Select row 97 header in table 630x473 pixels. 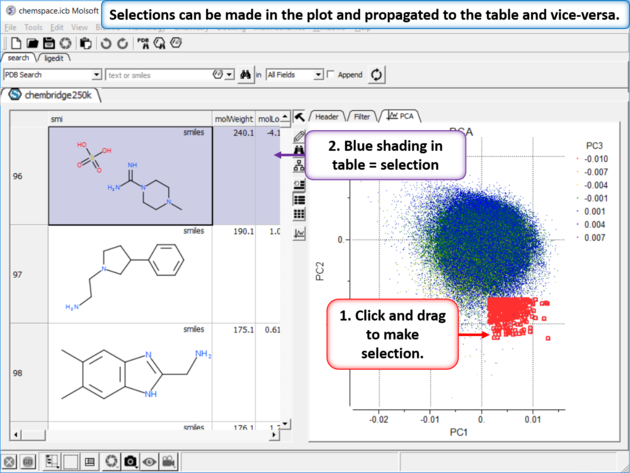[x=18, y=273]
